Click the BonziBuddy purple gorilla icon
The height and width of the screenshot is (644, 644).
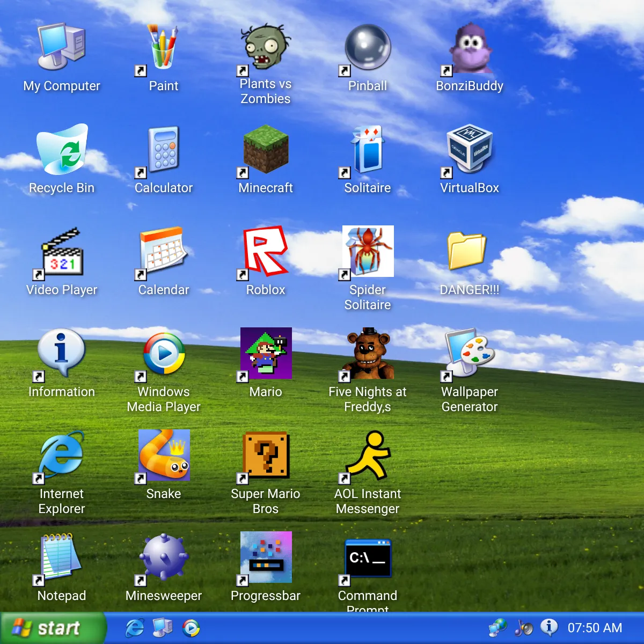click(x=470, y=48)
